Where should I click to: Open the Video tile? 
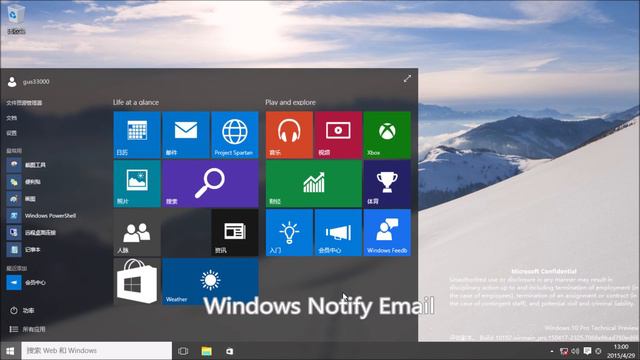click(x=338, y=135)
